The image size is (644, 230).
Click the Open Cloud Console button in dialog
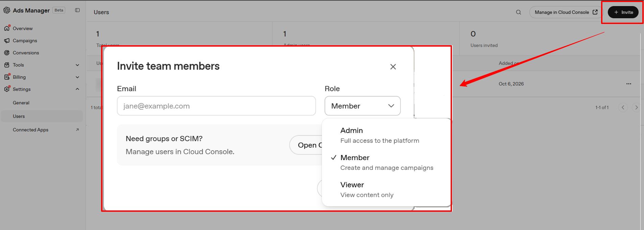tap(306, 145)
